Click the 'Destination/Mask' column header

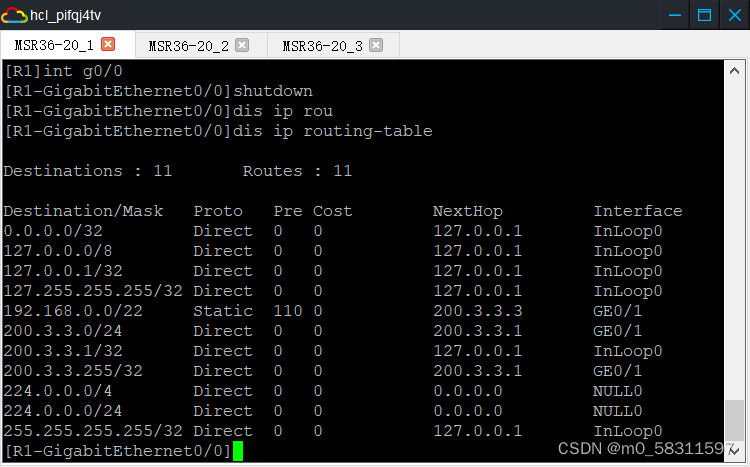83,211
